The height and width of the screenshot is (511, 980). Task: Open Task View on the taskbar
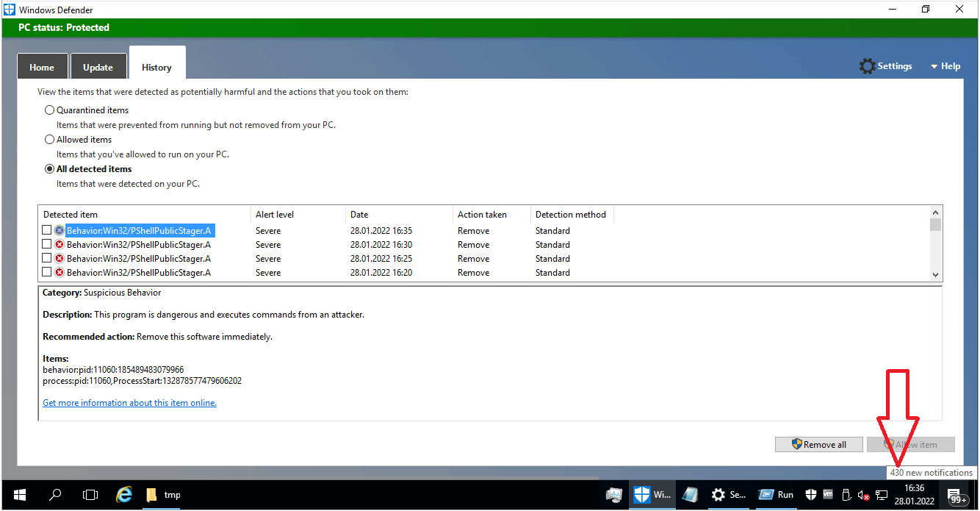[90, 495]
